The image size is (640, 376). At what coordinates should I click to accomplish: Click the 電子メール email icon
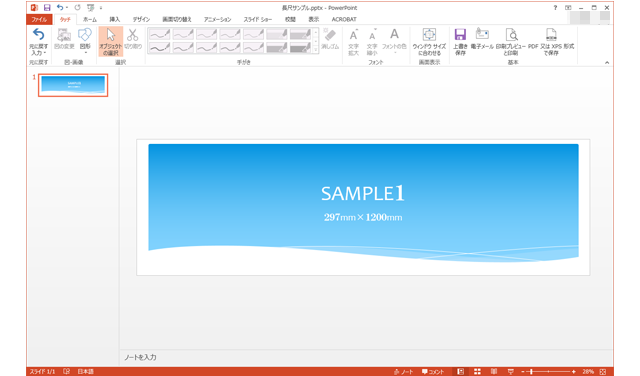[482, 39]
